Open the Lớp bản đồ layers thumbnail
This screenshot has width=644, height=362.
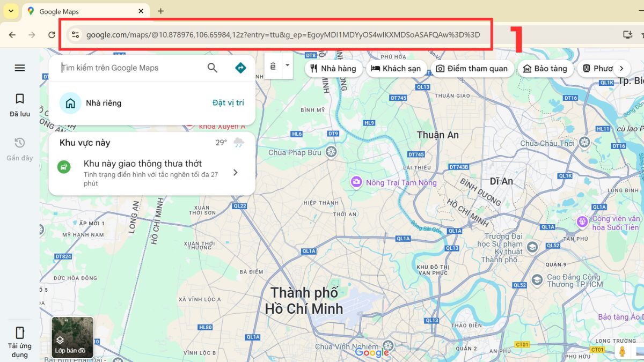tap(72, 337)
